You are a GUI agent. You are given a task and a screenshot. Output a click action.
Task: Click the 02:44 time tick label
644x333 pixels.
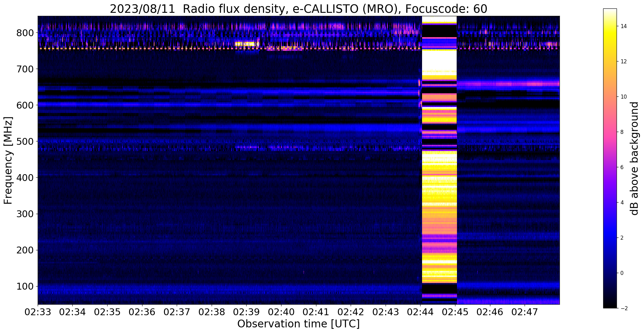pyautogui.click(x=421, y=312)
